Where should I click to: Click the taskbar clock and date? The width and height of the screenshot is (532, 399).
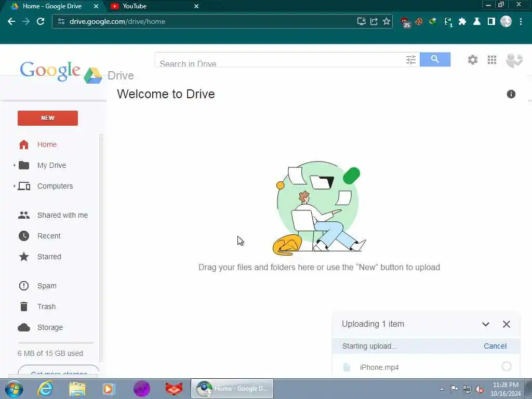(506, 389)
